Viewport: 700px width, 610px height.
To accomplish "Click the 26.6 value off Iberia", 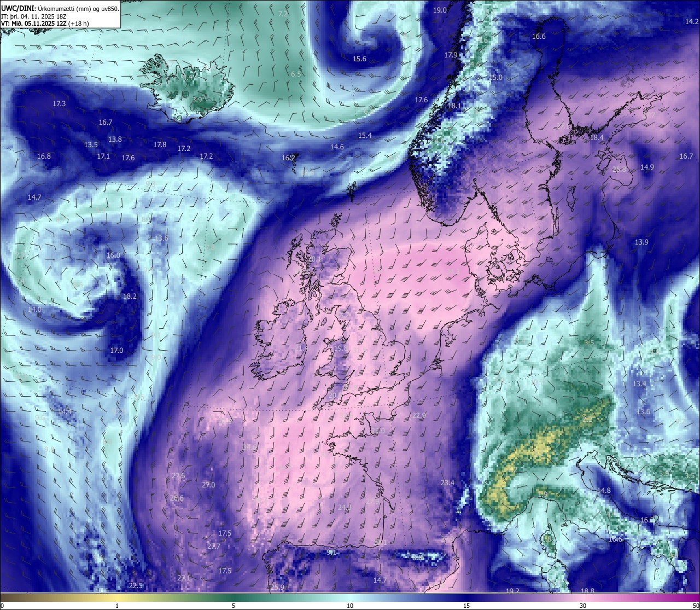I will pyautogui.click(x=177, y=498).
